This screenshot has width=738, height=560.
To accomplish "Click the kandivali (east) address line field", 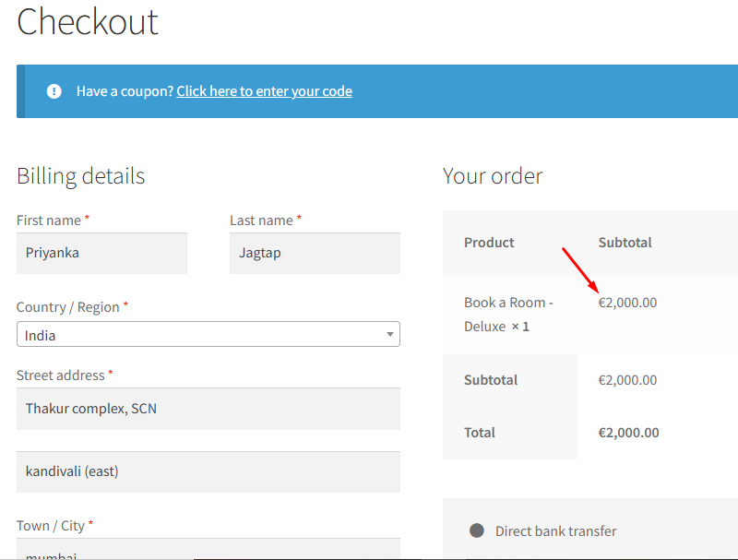I will click(208, 471).
